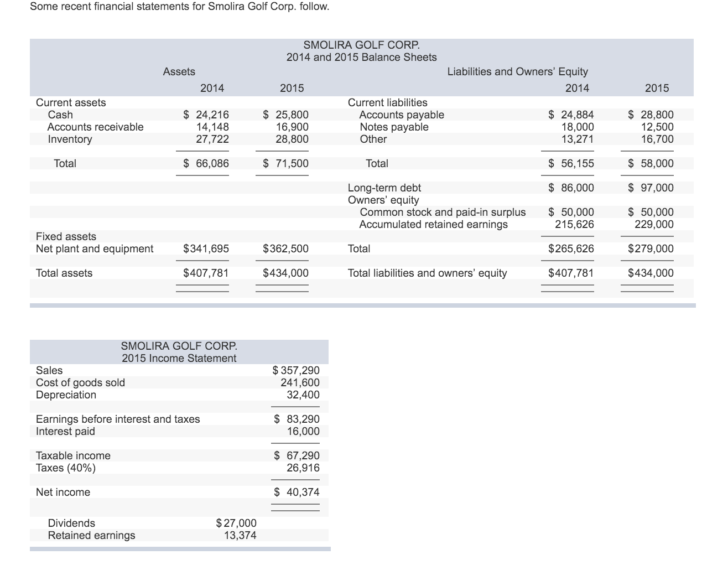
Task: Select the 'Common stock and paid-in surplus' label
Action: coord(443,212)
